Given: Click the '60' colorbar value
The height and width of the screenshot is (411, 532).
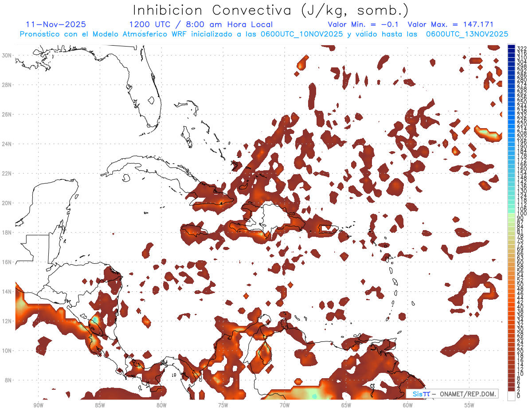Looking at the screenshot, I should tap(520, 262).
